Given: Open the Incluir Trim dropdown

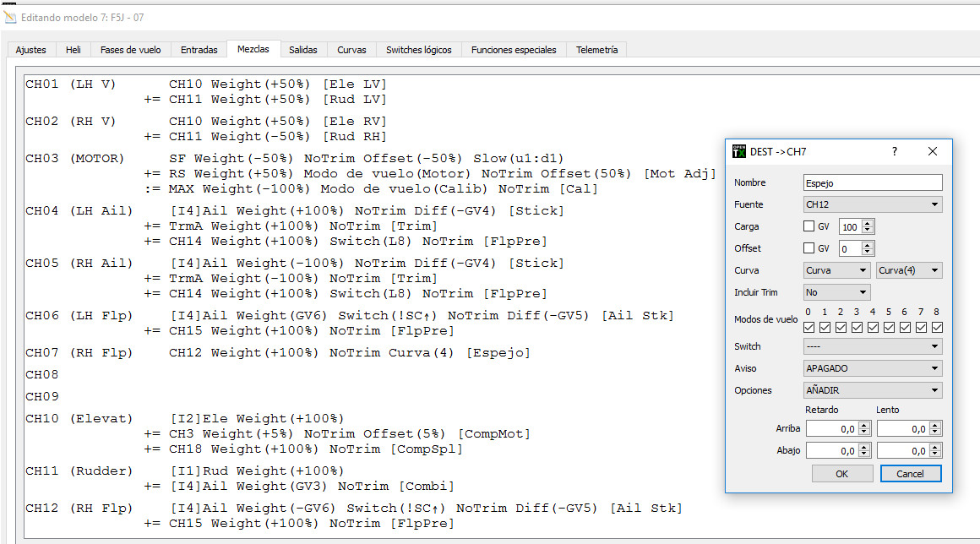Looking at the screenshot, I should (836, 292).
